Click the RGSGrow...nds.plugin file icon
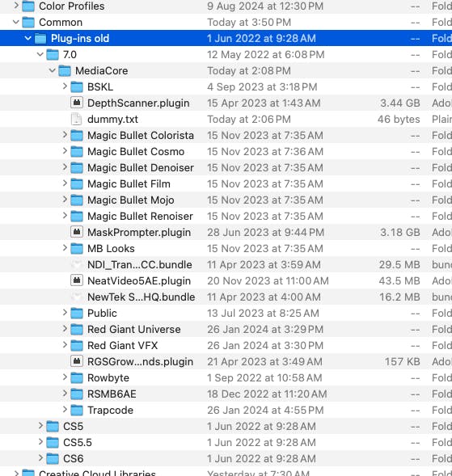 pyautogui.click(x=77, y=361)
